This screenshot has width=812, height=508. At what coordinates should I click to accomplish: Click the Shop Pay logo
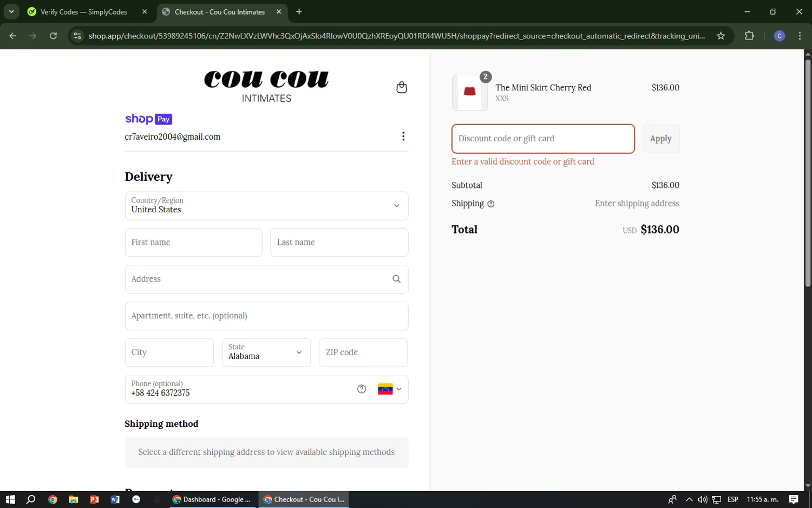[148, 119]
